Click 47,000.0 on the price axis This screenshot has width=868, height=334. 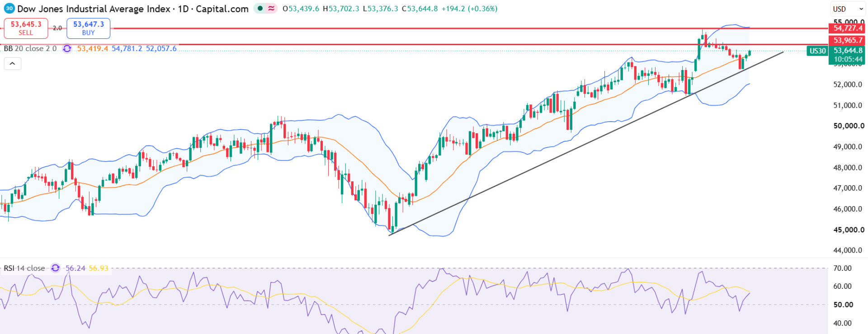tap(848, 188)
